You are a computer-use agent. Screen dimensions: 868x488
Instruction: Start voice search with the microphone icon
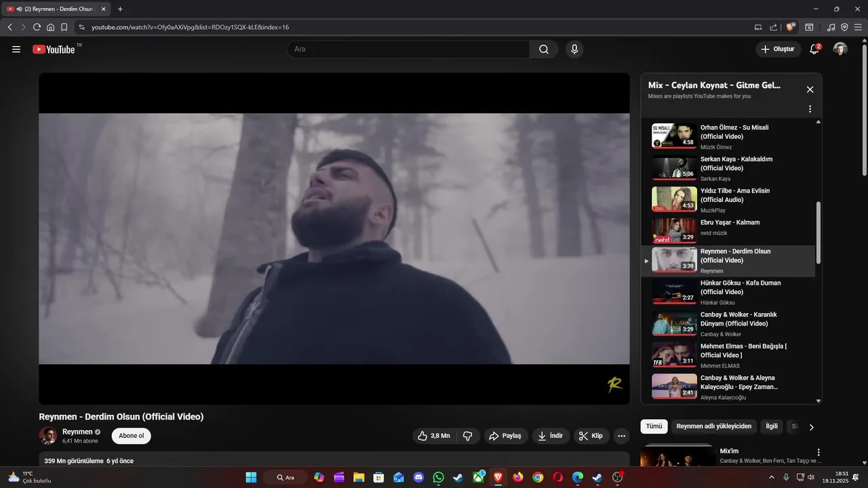[x=574, y=49]
